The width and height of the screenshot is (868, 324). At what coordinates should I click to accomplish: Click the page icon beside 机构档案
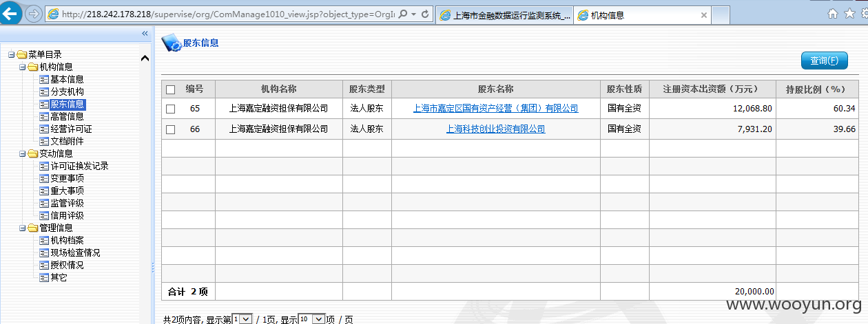[x=44, y=240]
